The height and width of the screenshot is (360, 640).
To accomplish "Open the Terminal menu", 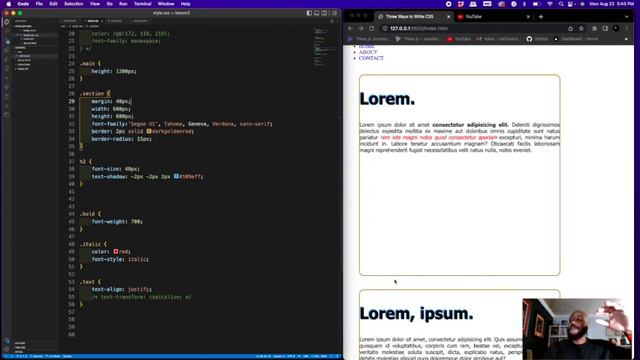I will coord(142,4).
